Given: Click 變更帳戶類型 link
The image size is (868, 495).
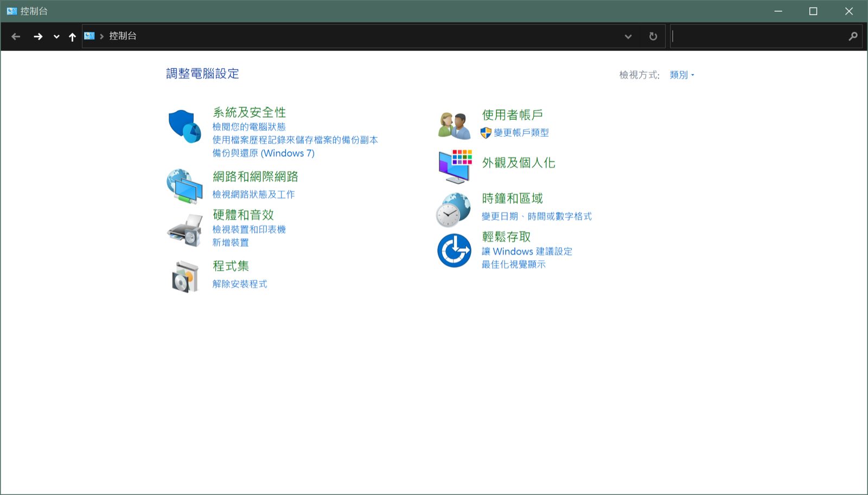Looking at the screenshot, I should [x=521, y=132].
